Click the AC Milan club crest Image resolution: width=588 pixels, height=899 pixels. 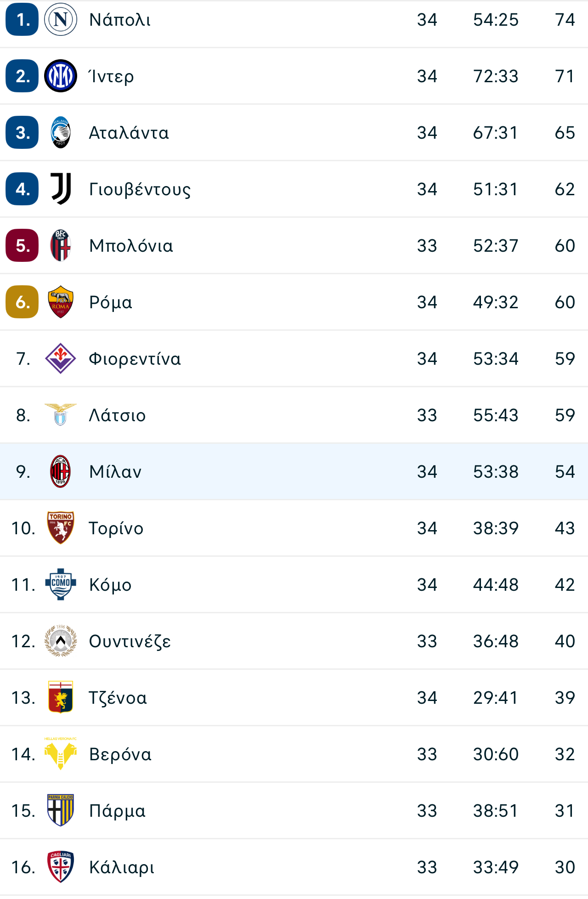61,471
